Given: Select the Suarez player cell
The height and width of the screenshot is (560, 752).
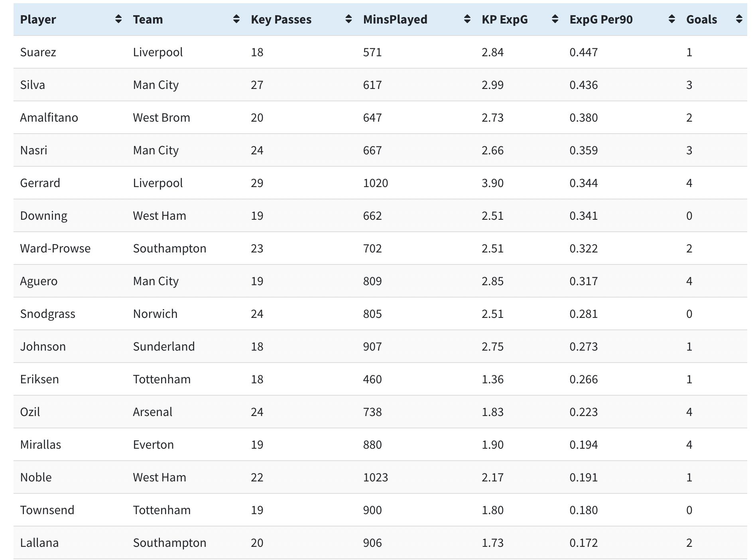Looking at the screenshot, I should tap(38, 52).
